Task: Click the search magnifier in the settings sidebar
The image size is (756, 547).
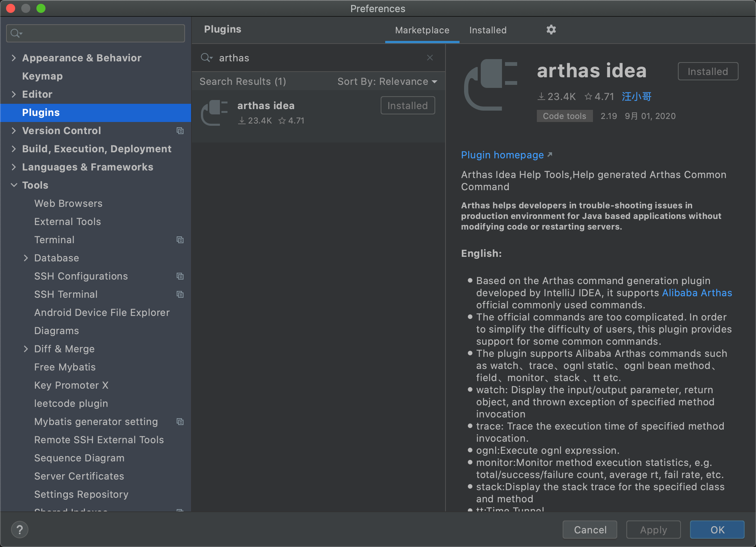Action: click(x=16, y=33)
